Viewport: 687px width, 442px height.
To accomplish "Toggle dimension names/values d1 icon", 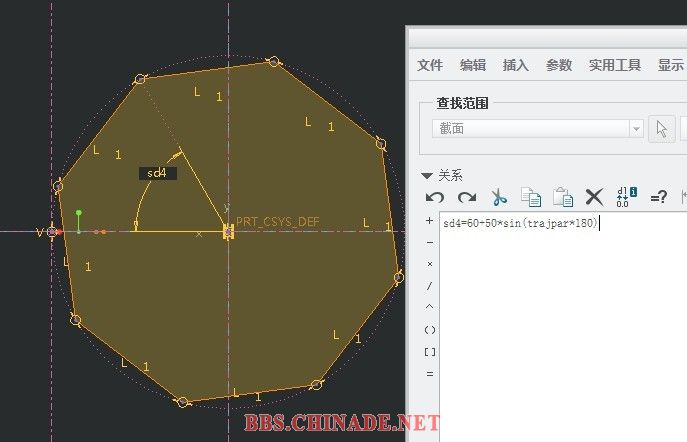I will pos(627,197).
